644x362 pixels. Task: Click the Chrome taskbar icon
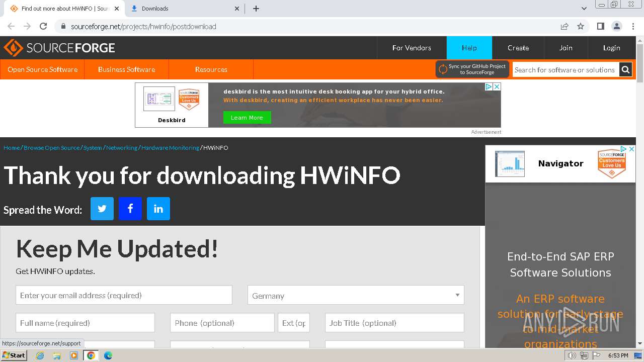click(91, 355)
